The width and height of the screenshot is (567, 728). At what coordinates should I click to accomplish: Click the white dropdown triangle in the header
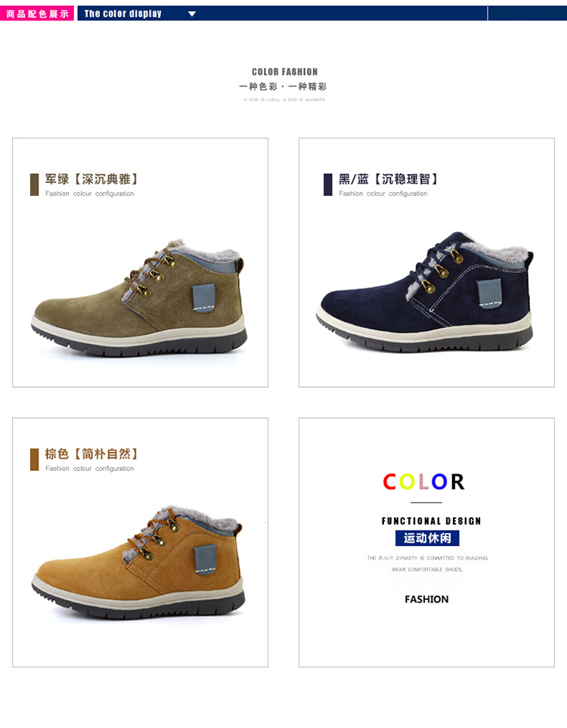(192, 14)
